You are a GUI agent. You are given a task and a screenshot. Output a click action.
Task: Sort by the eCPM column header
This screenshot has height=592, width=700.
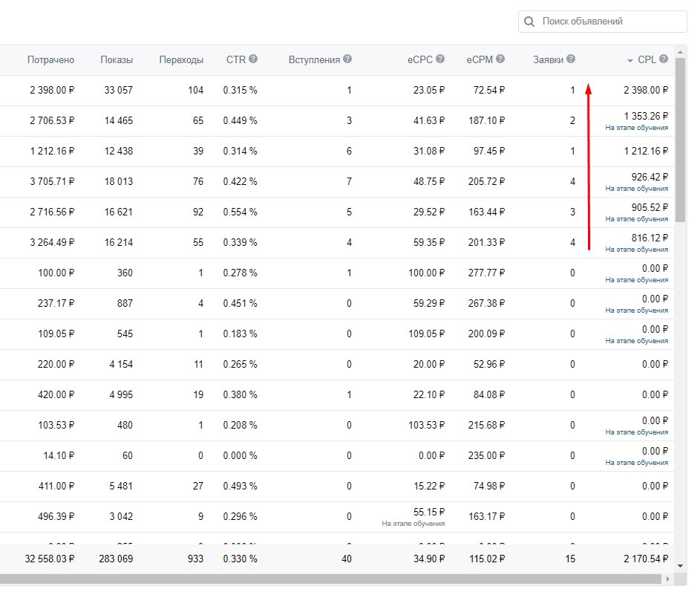(480, 60)
